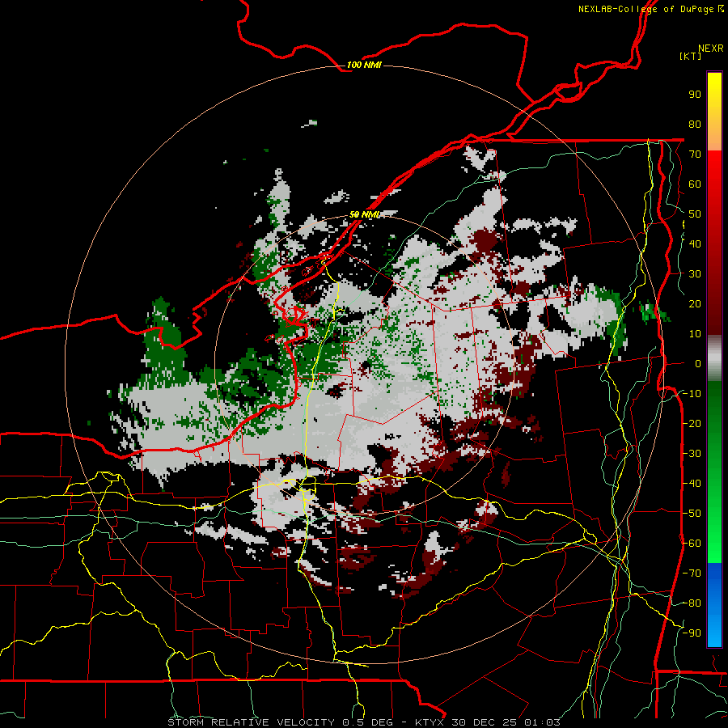Click the -20 value on the velocity scale
728x728 pixels.
[x=692, y=424]
